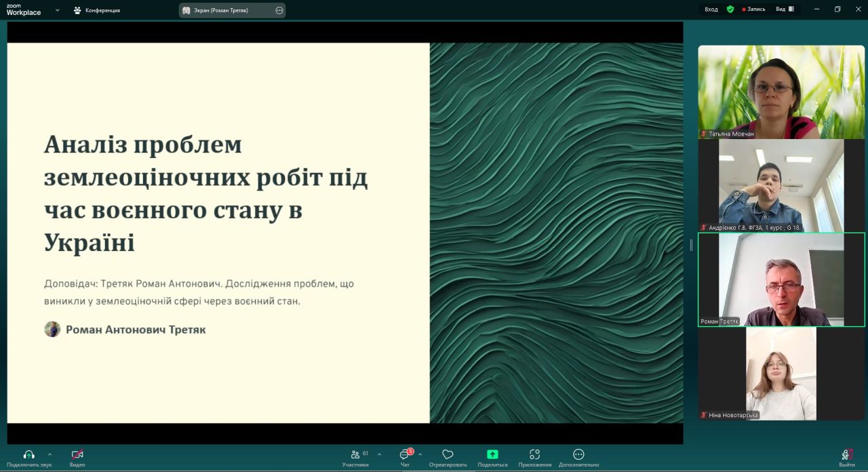Click the Подключить звук headphones icon
This screenshot has width=868, height=472.
click(28, 454)
